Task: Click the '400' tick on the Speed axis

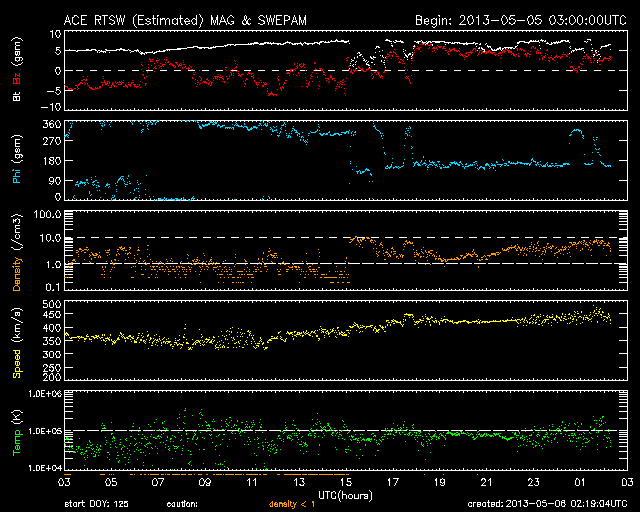Action: (53, 328)
